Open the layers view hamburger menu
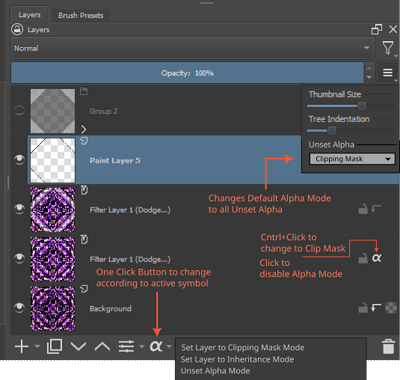The height and width of the screenshot is (380, 400). click(387, 72)
